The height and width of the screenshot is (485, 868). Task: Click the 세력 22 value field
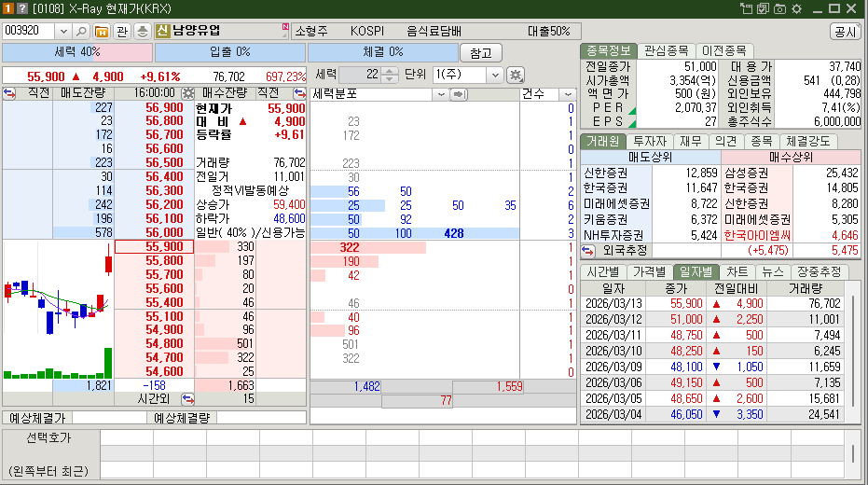pos(360,75)
